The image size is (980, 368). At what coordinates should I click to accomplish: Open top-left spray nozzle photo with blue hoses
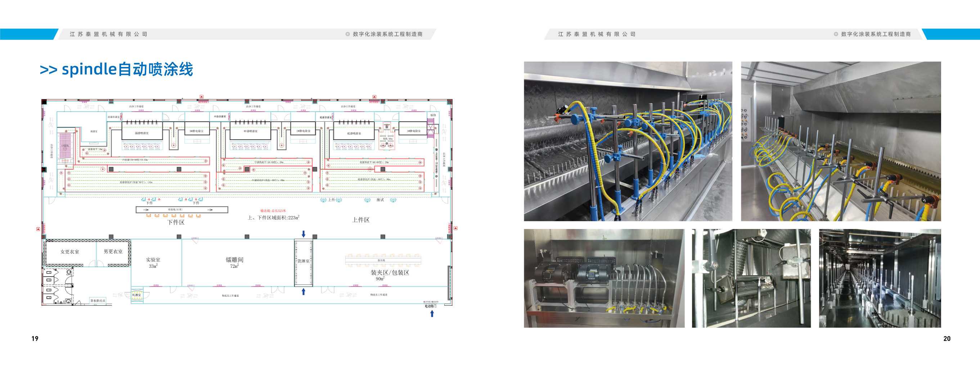[628, 141]
